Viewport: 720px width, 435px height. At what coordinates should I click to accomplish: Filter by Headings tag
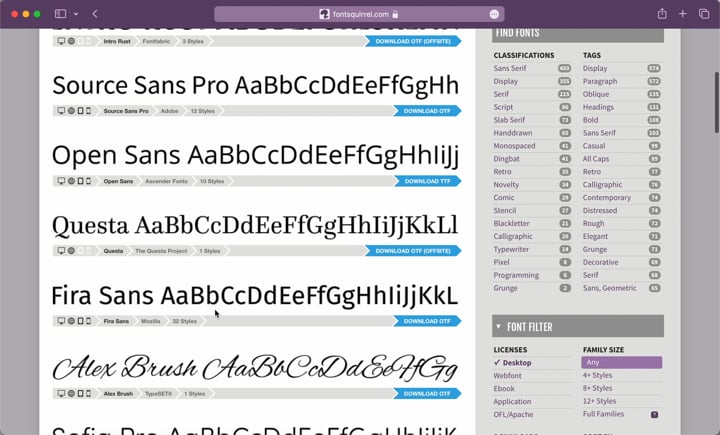point(598,107)
